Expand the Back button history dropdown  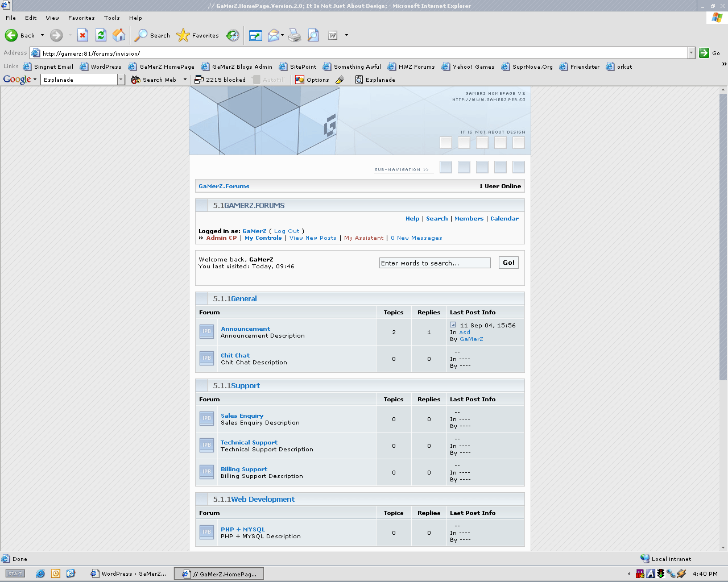[x=42, y=35]
